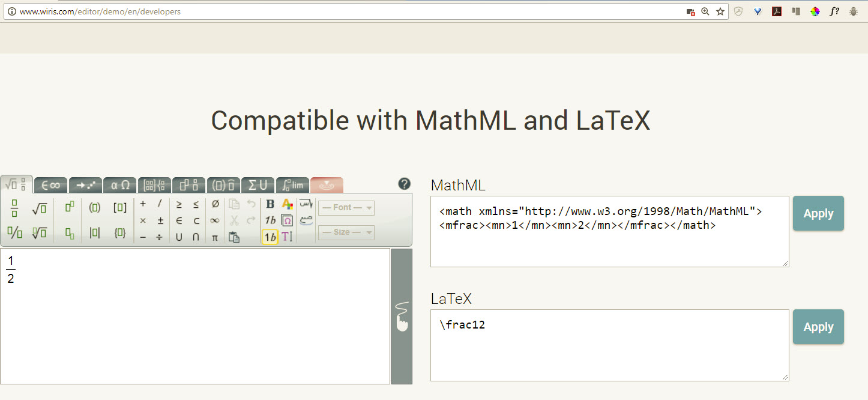Insert the subset symbol
This screenshot has height=400, width=868.
(196, 220)
